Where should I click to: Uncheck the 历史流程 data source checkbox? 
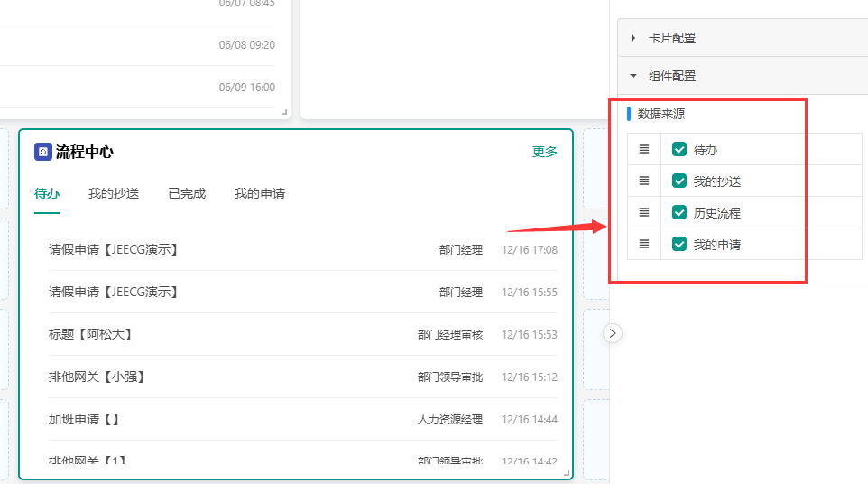point(679,212)
